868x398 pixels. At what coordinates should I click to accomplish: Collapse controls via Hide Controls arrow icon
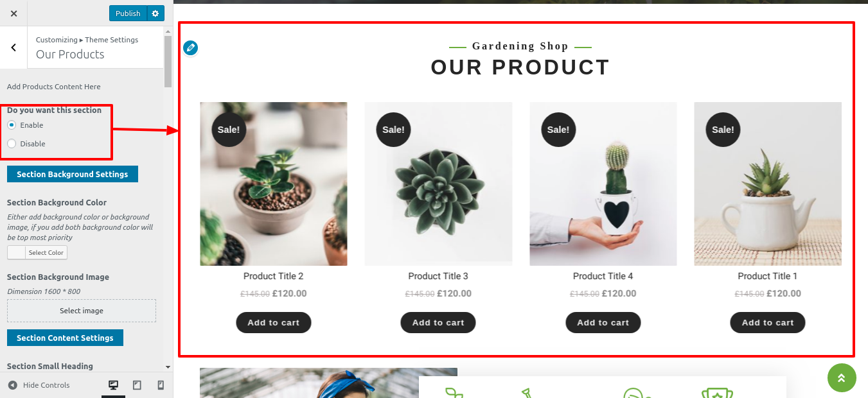(x=12, y=385)
